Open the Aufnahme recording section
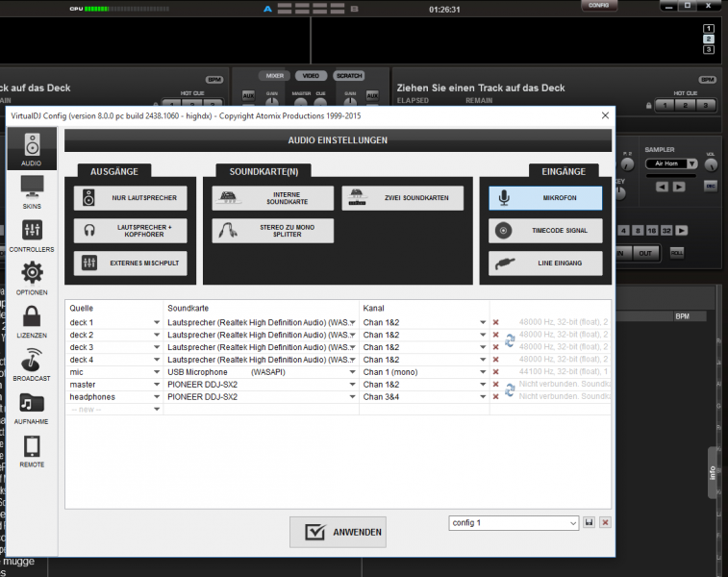 pyautogui.click(x=32, y=408)
